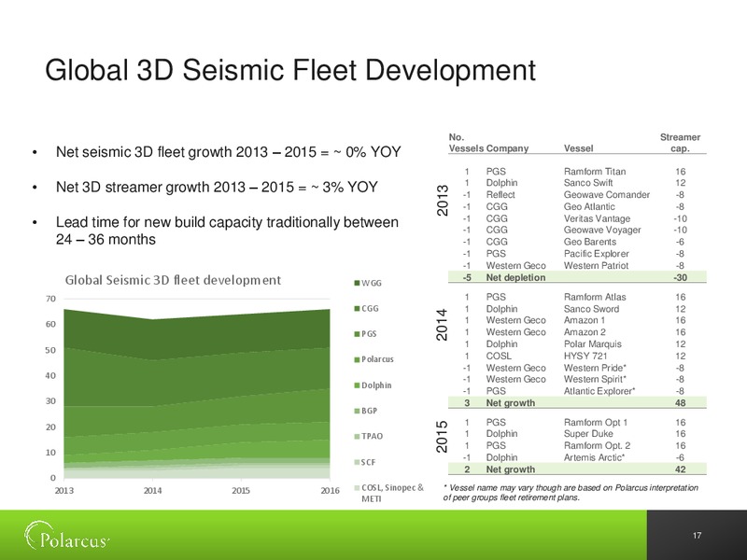Image resolution: width=747 pixels, height=560 pixels.
Task: Click the 'Net depletion' summary row label
Action: (x=515, y=277)
